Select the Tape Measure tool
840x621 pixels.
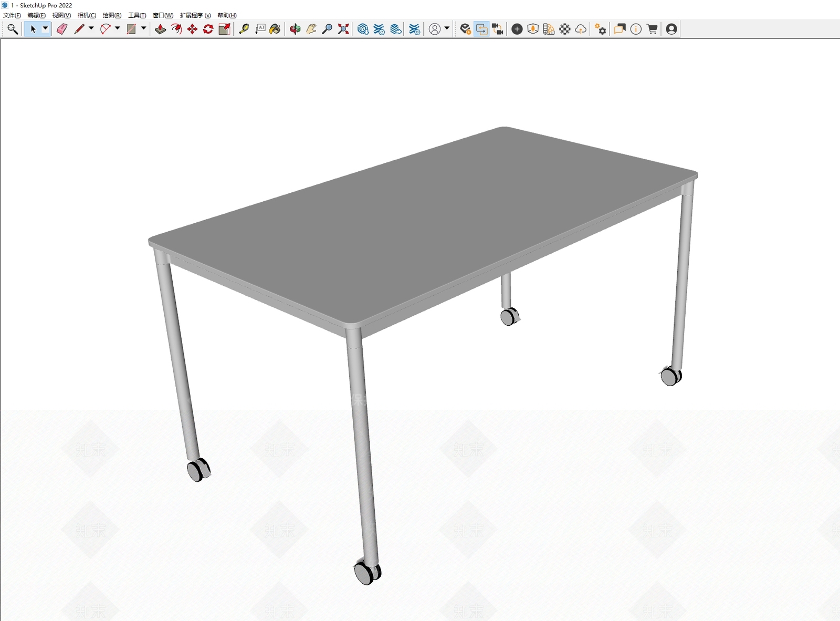(x=244, y=29)
